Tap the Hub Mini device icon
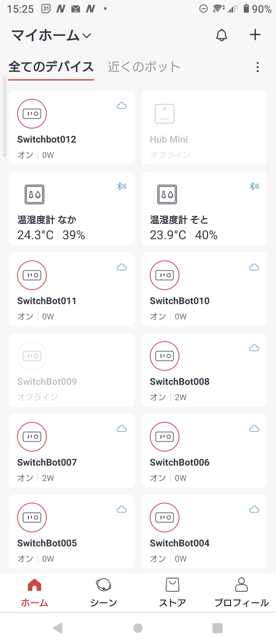The width and height of the screenshot is (276, 644). [165, 114]
